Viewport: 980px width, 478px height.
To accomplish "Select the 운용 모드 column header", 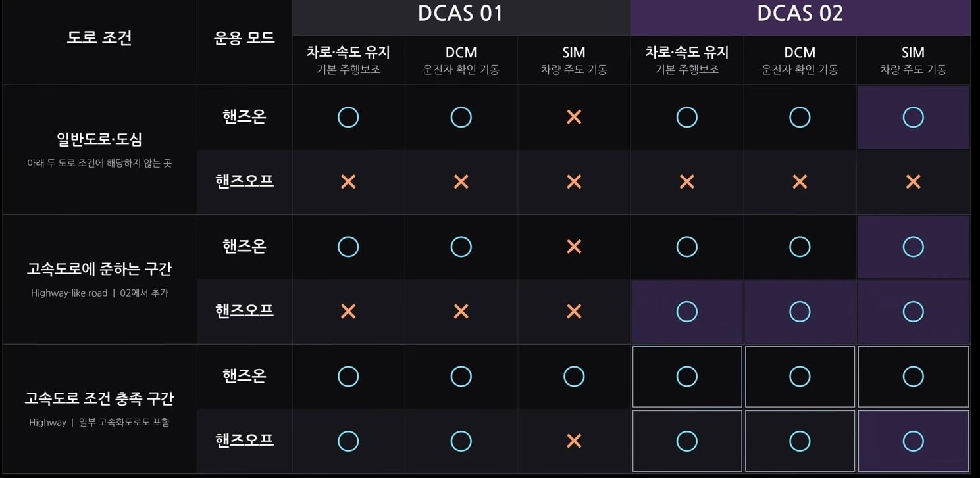I will pyautogui.click(x=244, y=37).
